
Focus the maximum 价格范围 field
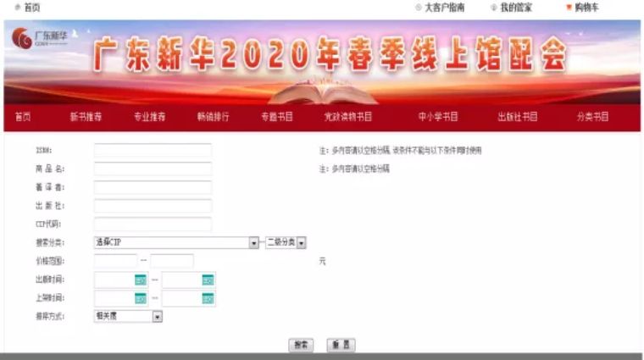point(172,261)
